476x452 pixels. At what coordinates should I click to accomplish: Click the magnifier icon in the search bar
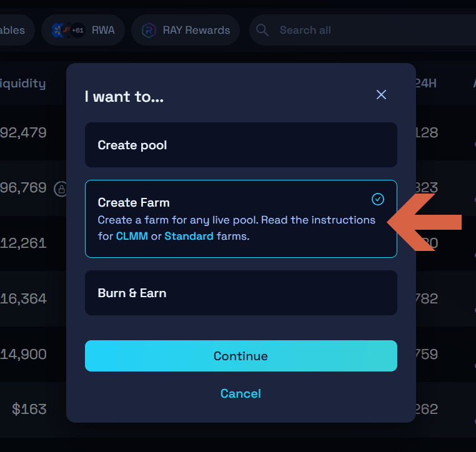263,30
